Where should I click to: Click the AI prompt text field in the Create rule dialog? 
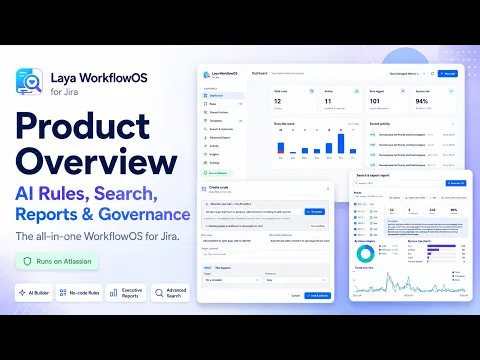[x=253, y=212]
